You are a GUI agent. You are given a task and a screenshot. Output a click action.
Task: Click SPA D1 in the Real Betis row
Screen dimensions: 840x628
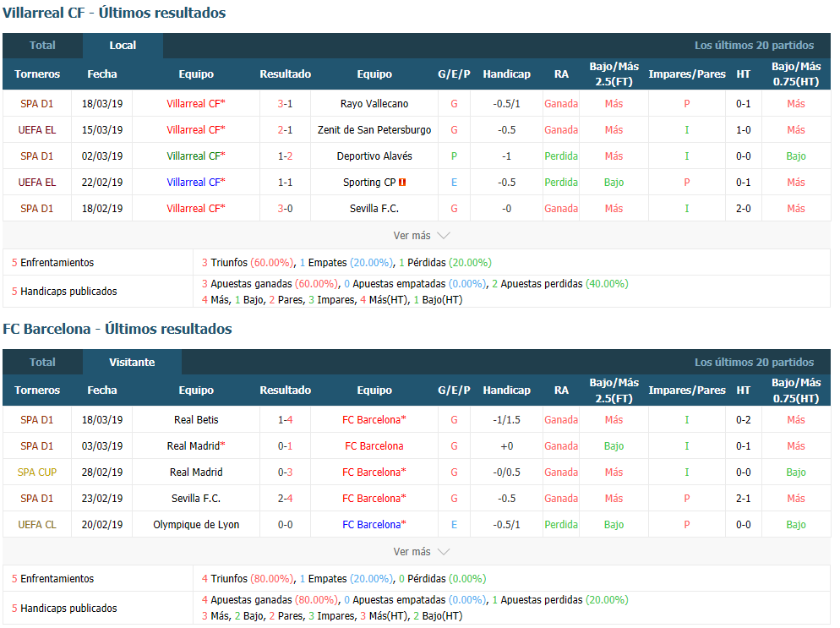(37, 419)
